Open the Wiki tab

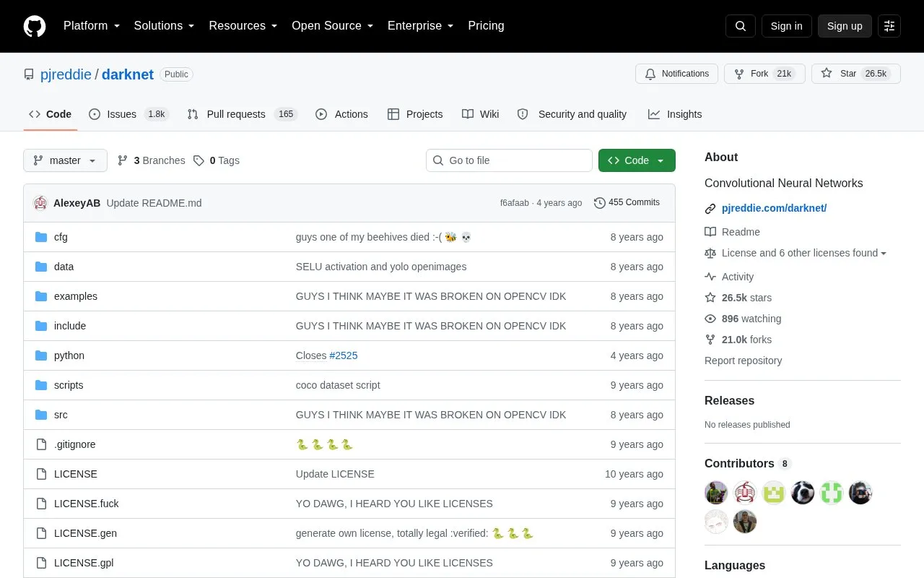[x=481, y=114]
